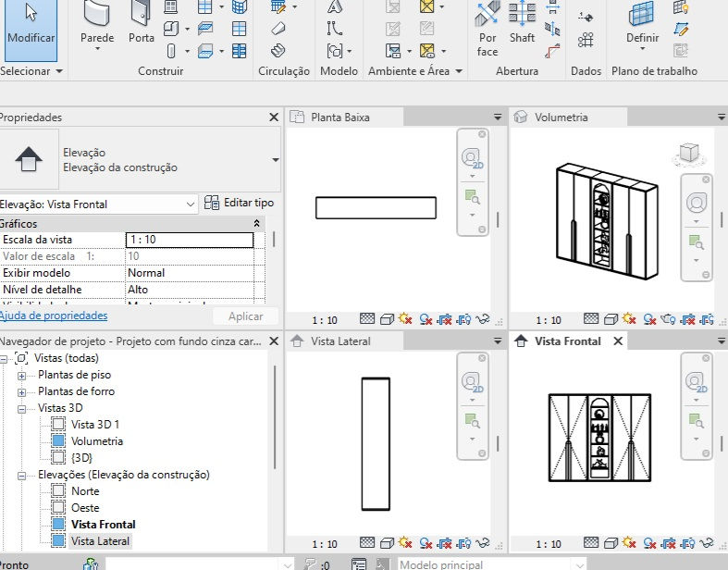Select the Model Text tool

334,6
